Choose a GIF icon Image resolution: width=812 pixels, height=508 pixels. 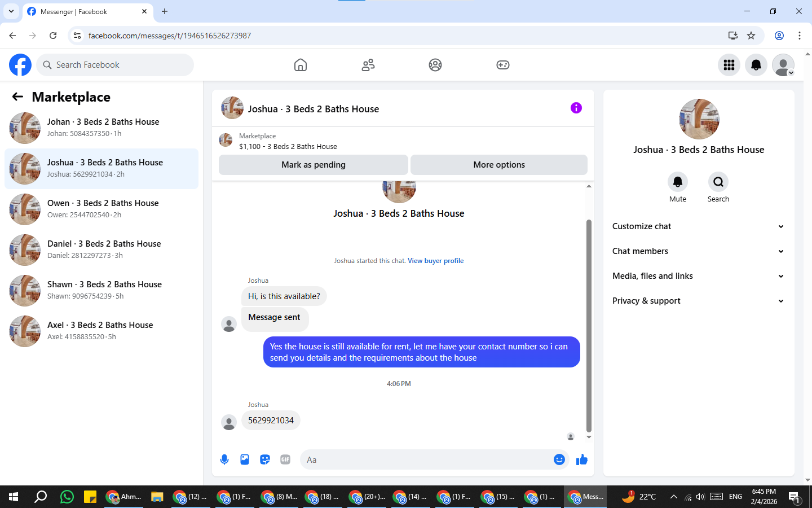click(x=285, y=459)
